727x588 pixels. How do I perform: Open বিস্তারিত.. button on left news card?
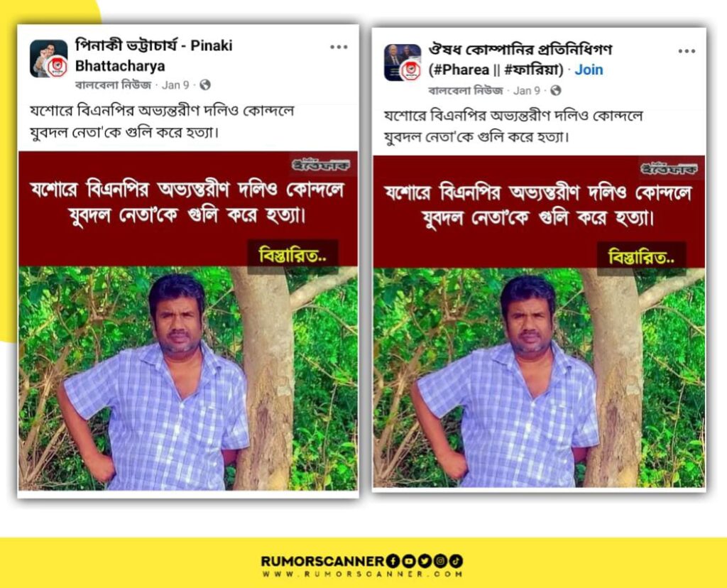pyautogui.click(x=293, y=256)
